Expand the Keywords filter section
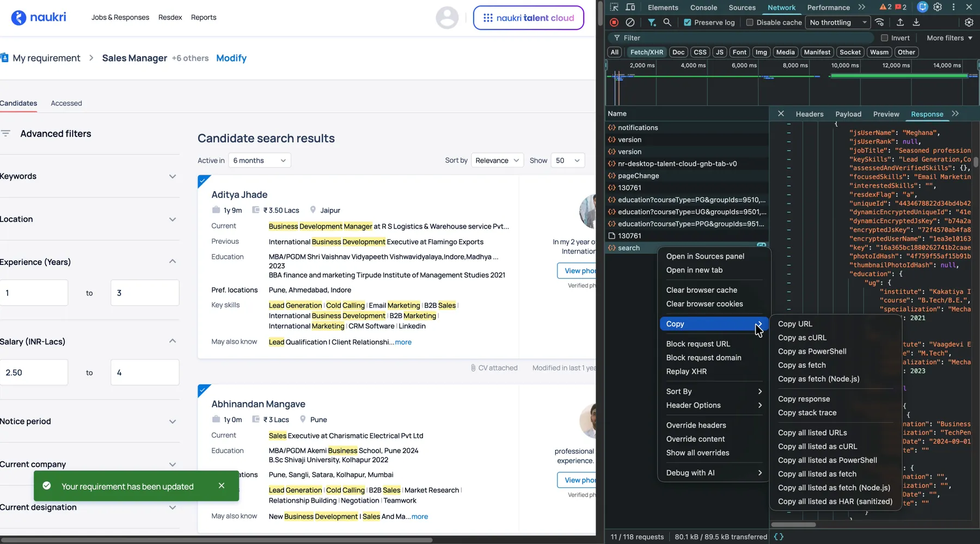Viewport: 980px width, 544px height. click(173, 176)
